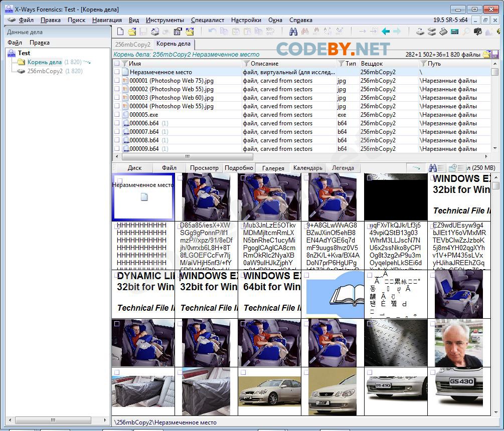Click the calculator icon on the toolbar
This screenshot has width=504, height=431.
[454, 31]
